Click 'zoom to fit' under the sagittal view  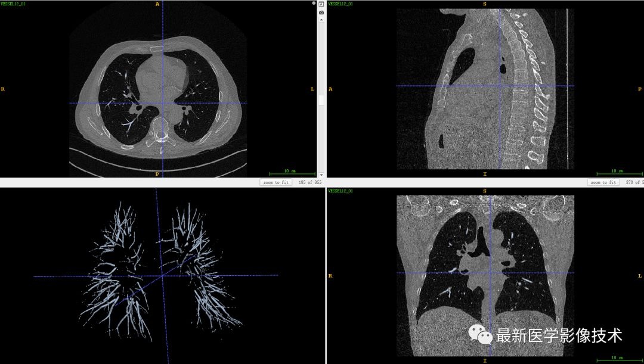coord(603,182)
